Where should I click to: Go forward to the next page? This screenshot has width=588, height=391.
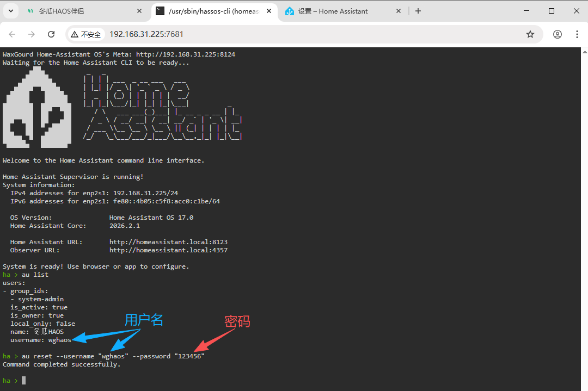coord(32,34)
